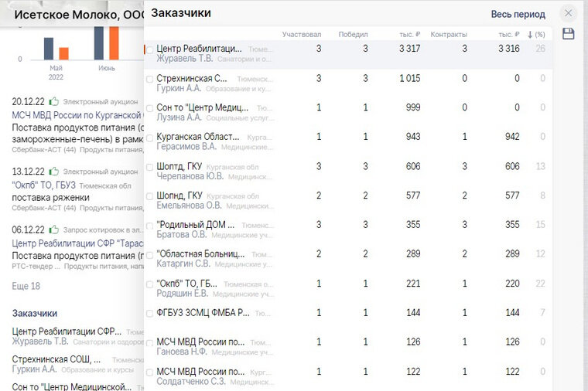
Task: Sort by Контракты column header
Action: 449,35
